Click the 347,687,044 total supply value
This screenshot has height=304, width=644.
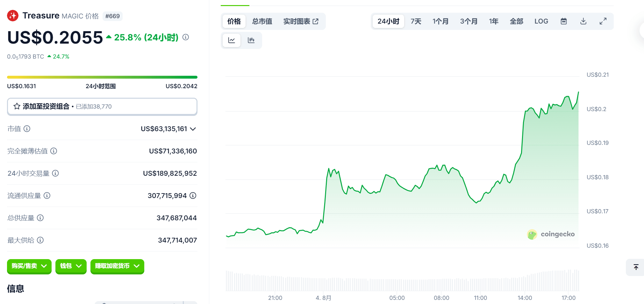pyautogui.click(x=177, y=218)
